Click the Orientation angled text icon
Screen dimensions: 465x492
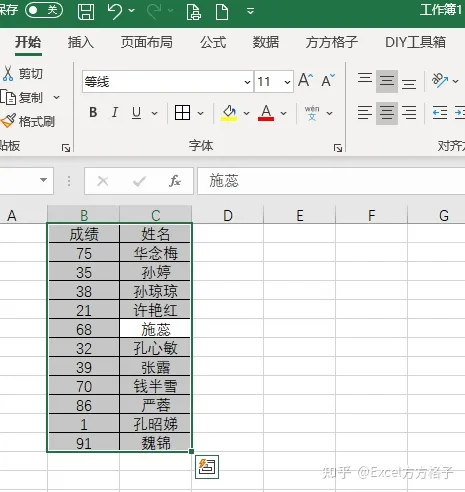(x=440, y=80)
